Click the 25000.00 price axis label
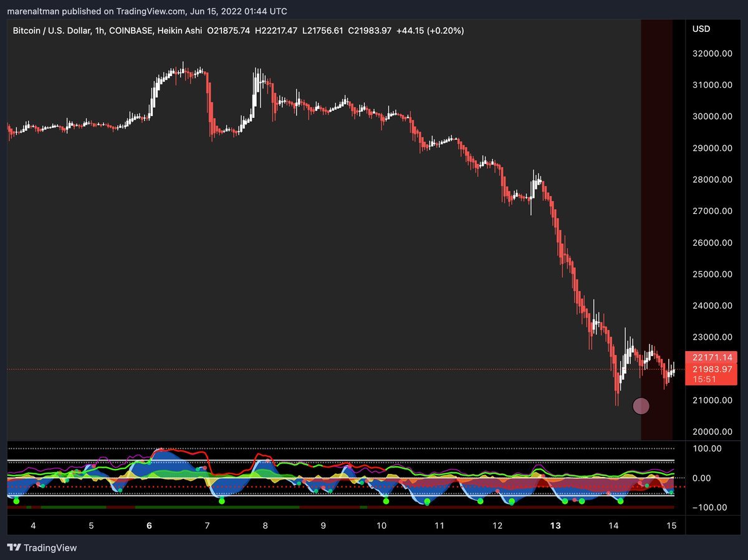 711,274
